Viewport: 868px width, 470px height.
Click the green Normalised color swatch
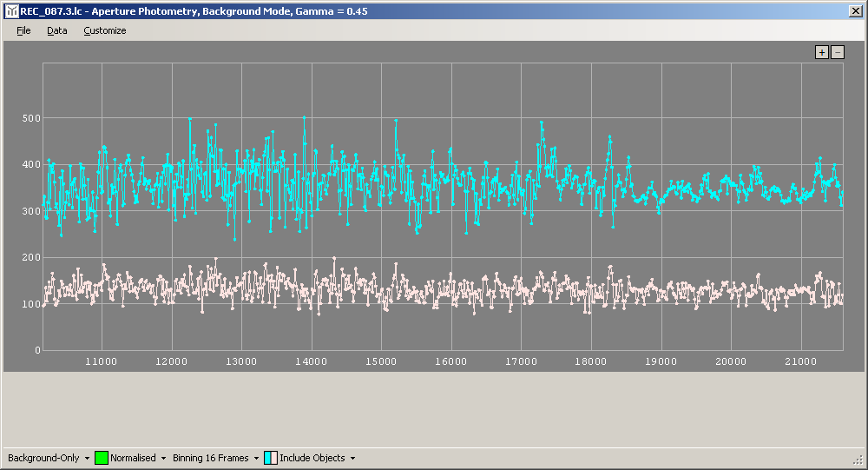(x=102, y=458)
